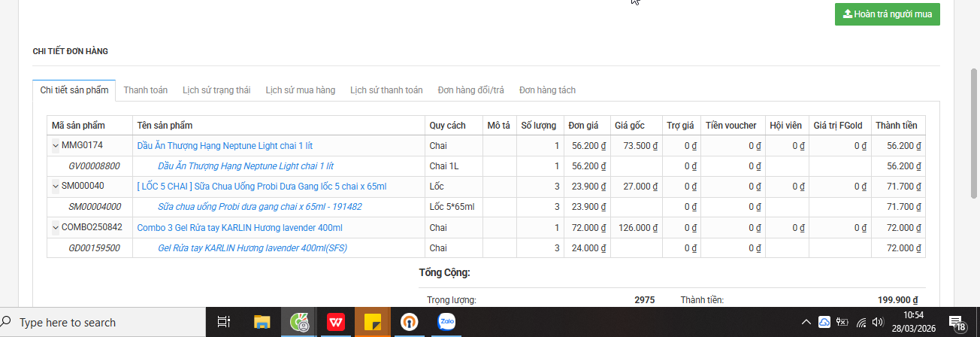
Task: Open WPS Office from the taskbar
Action: pos(336,322)
